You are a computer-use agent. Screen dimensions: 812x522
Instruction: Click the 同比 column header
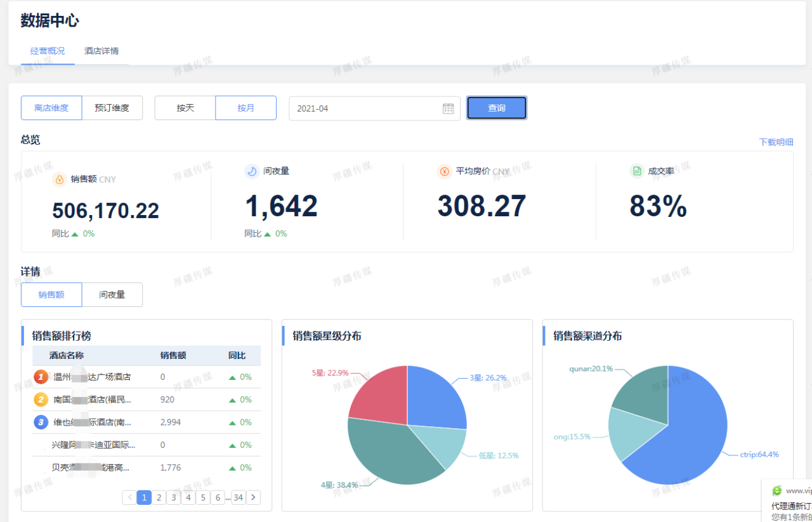pos(237,356)
